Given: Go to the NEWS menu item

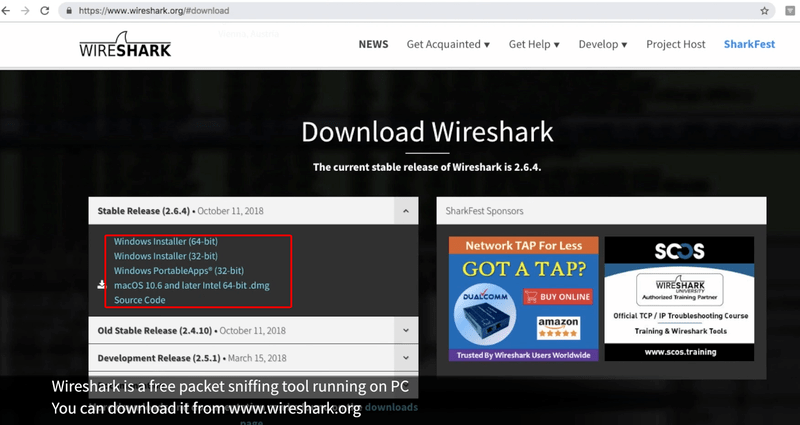Looking at the screenshot, I should (x=373, y=45).
